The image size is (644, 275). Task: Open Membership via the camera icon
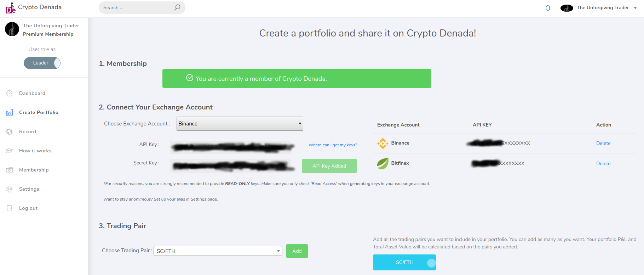click(x=10, y=170)
